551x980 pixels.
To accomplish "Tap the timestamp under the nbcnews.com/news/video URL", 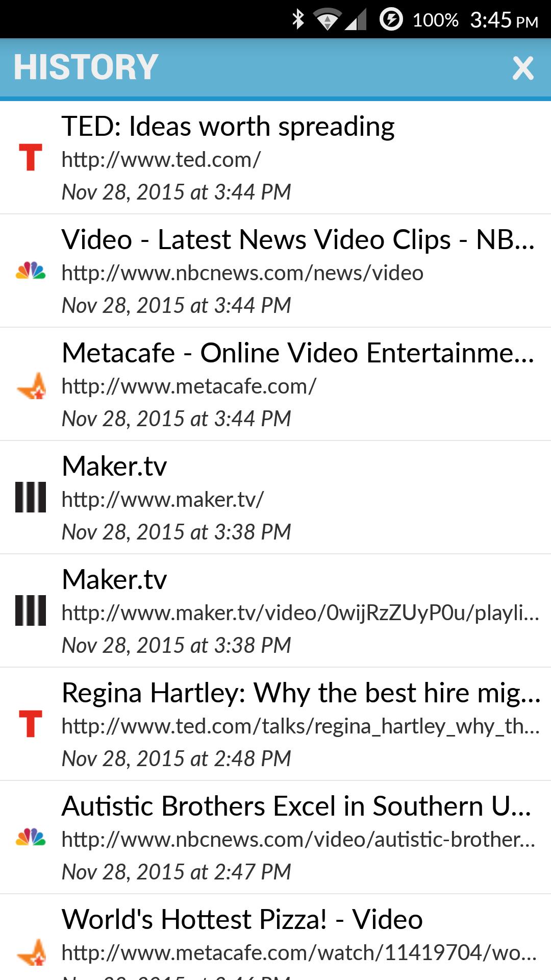I will tap(176, 306).
